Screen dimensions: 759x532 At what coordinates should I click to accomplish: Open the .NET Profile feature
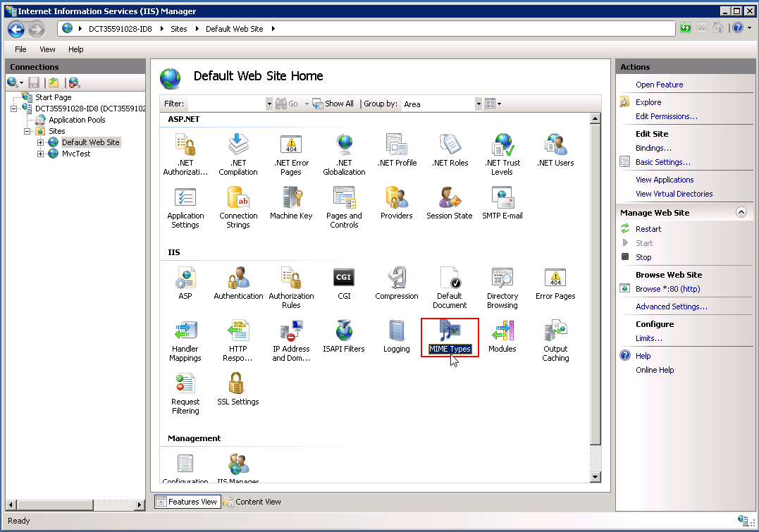point(397,150)
